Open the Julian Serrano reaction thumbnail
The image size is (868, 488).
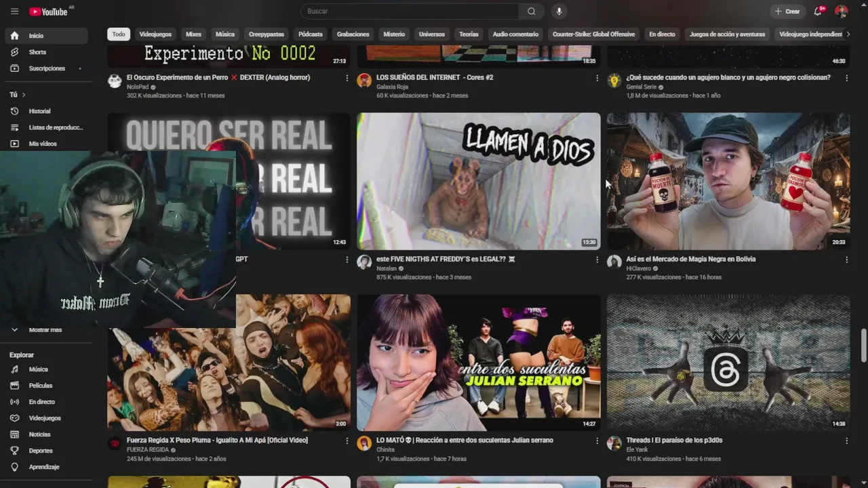(x=479, y=363)
